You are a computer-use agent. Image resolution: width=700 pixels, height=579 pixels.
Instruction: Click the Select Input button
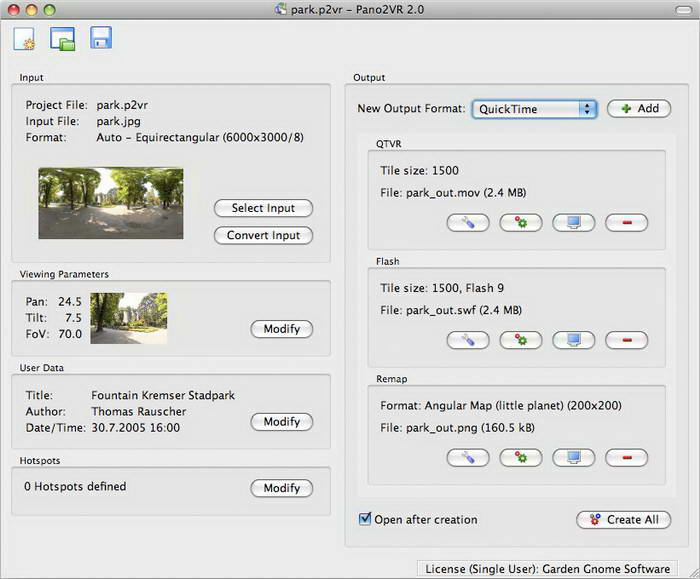(263, 208)
